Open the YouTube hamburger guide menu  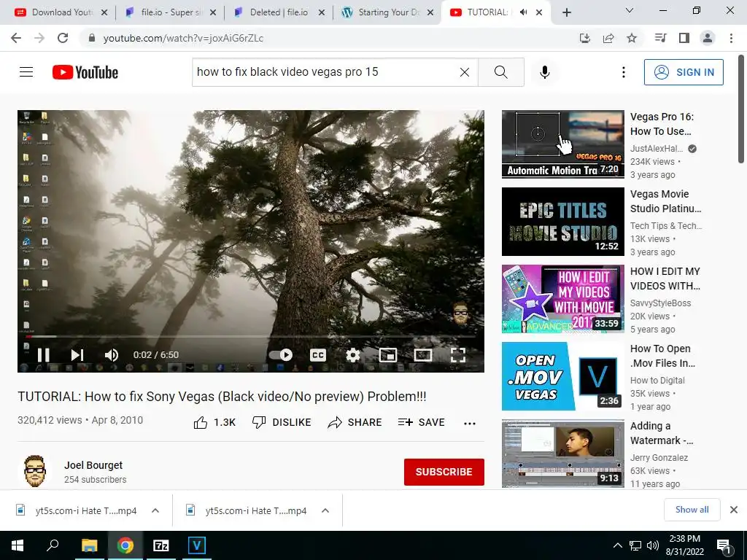pos(26,72)
